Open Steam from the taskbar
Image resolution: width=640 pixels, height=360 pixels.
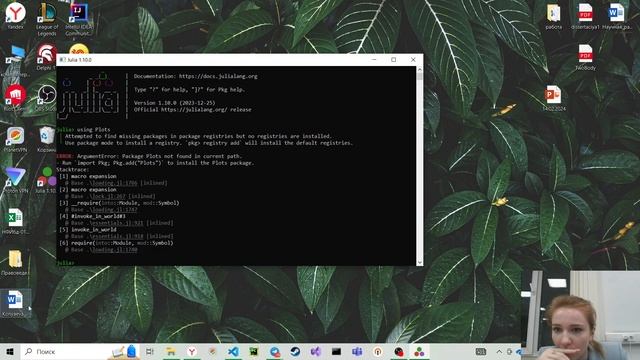click(295, 351)
